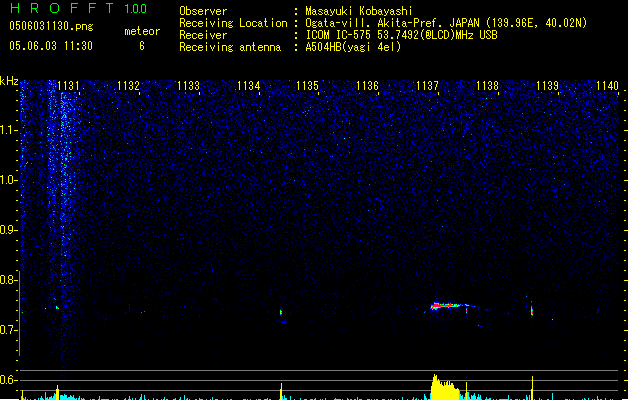Click the HROFFT 1.0.0 title text

(x=79, y=8)
